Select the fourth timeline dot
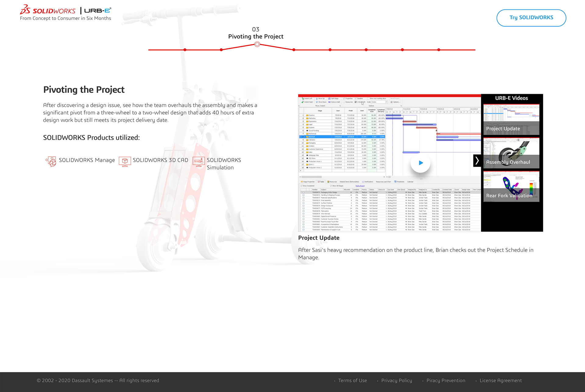Image resolution: width=585 pixels, height=392 pixels. pos(294,50)
